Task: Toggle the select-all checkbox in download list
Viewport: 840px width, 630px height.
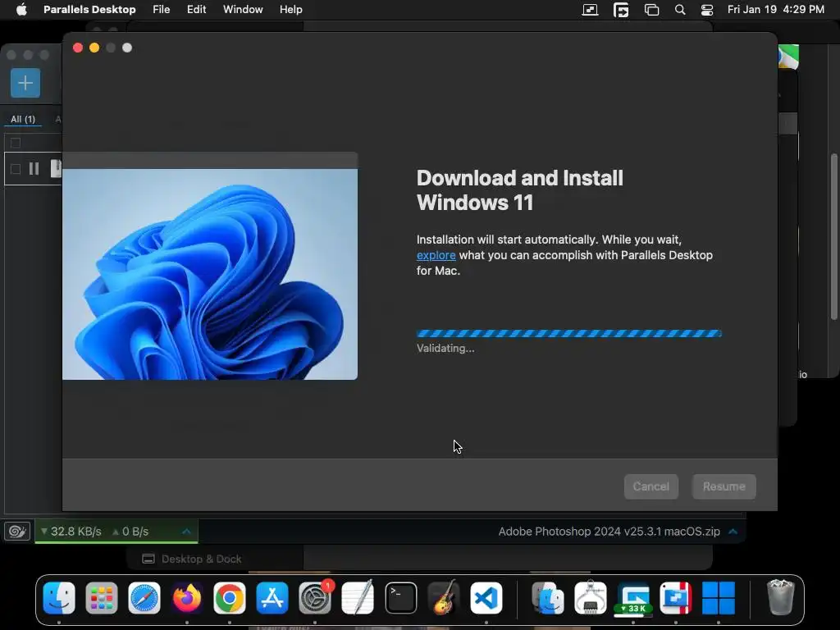Action: [x=16, y=143]
